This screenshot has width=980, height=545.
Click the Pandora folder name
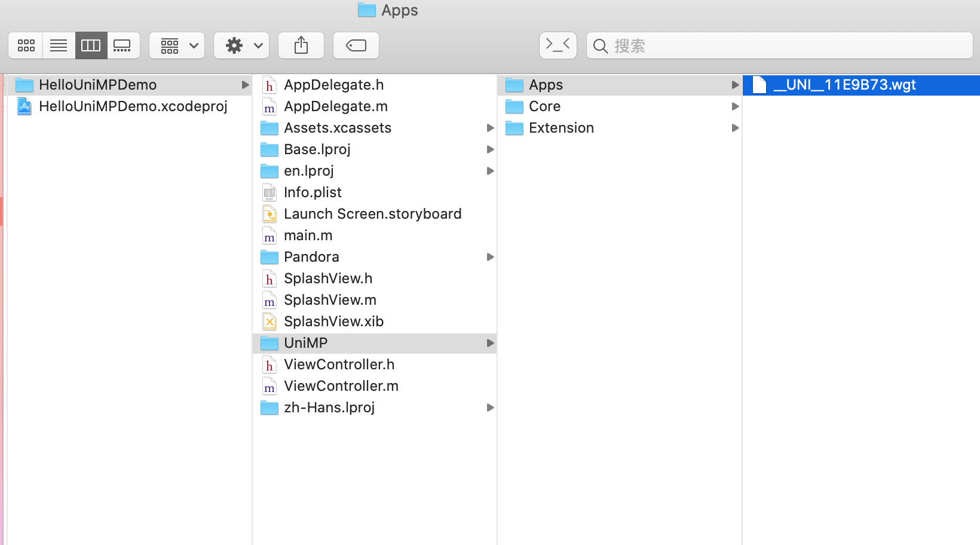(312, 257)
